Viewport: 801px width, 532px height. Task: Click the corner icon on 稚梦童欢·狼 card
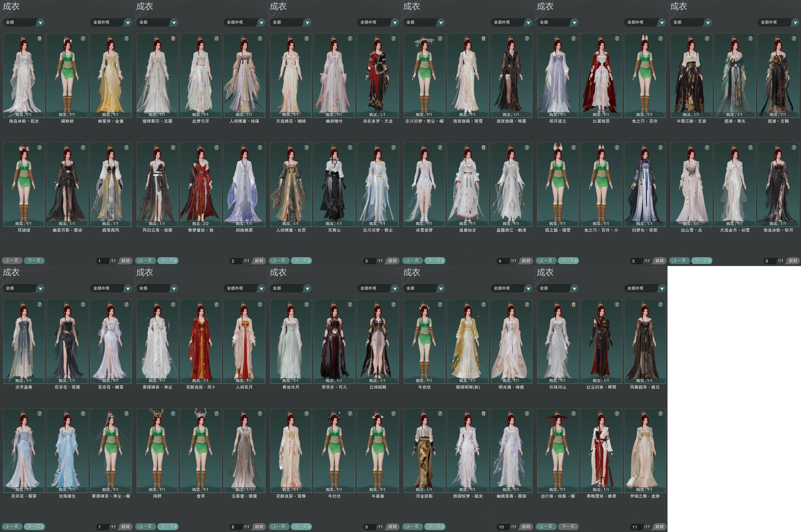216,147
